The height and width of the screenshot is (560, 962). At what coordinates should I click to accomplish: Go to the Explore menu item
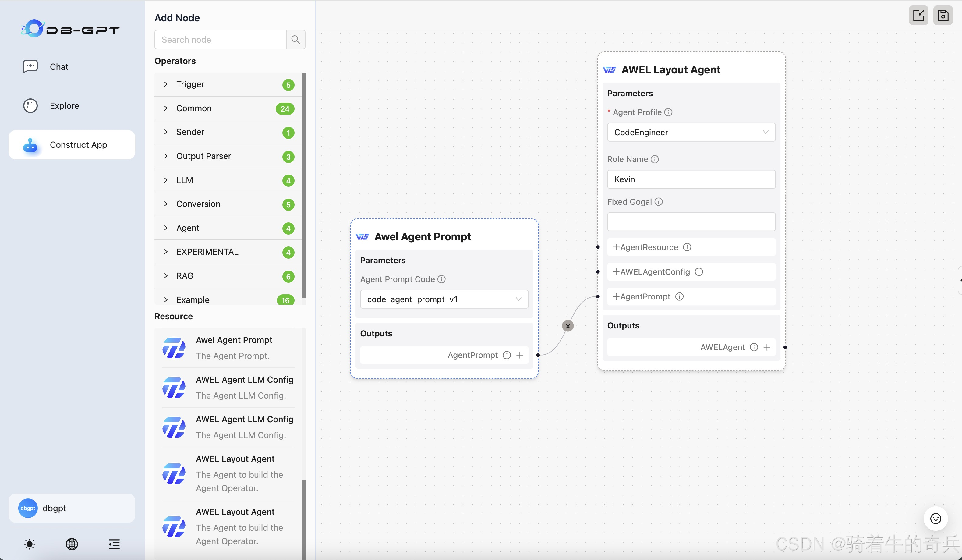coord(64,106)
